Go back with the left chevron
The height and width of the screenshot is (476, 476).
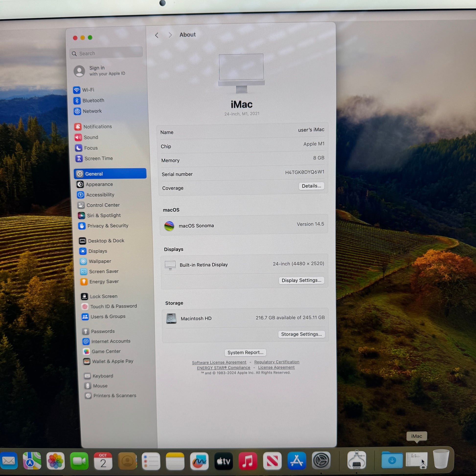click(x=157, y=35)
